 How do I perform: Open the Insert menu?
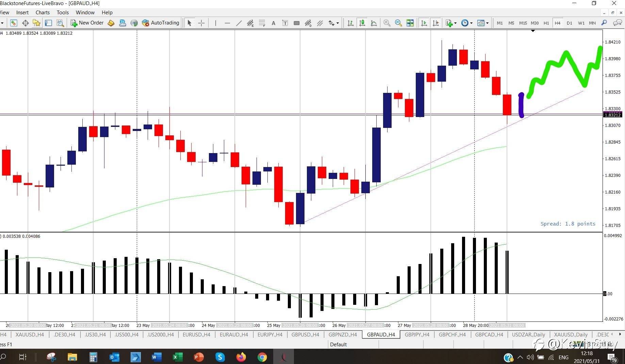point(22,13)
